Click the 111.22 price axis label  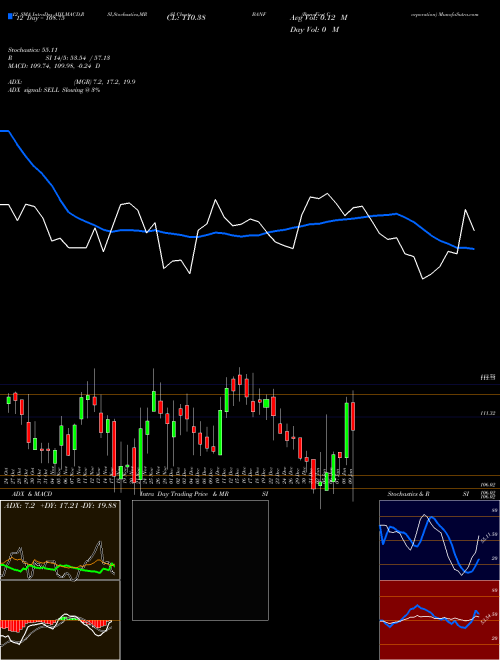point(487,414)
